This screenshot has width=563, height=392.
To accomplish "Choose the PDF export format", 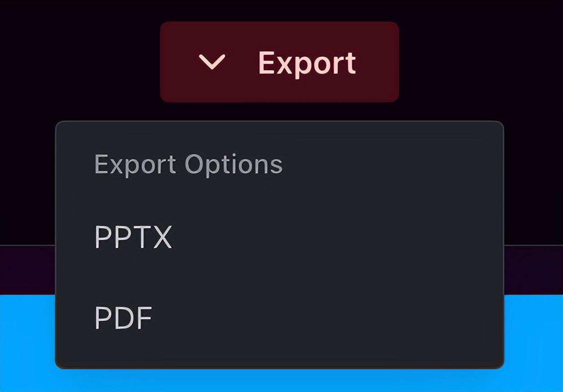I will pyautogui.click(x=279, y=318).
